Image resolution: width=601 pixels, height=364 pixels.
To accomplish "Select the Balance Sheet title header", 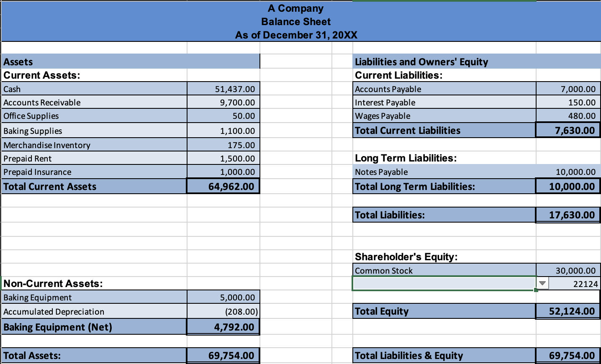I will (x=296, y=21).
